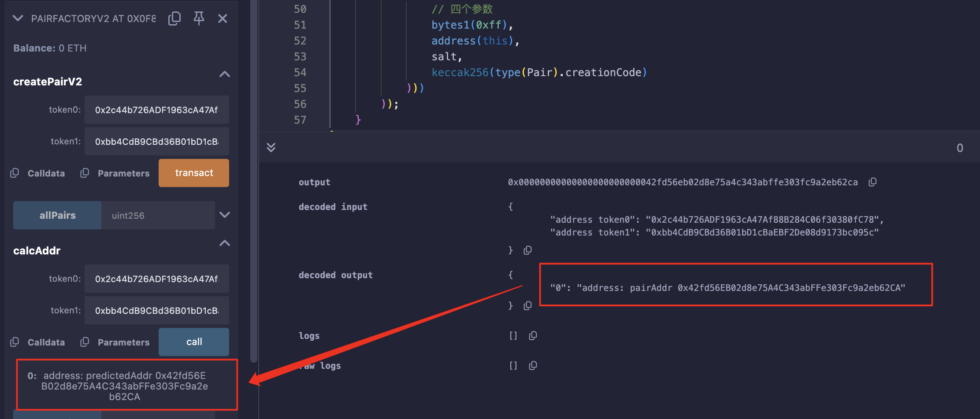Click the allPairs function button
The image size is (980, 419).
click(x=57, y=215)
